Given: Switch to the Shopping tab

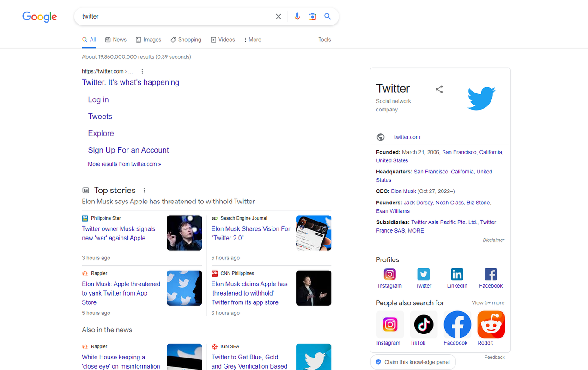Looking at the screenshot, I should 186,40.
